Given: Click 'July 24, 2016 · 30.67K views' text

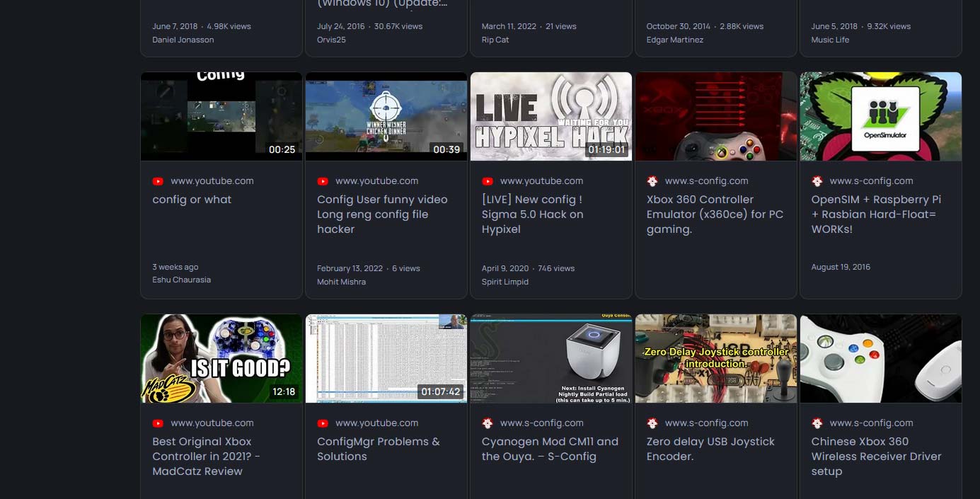Looking at the screenshot, I should 369,26.
